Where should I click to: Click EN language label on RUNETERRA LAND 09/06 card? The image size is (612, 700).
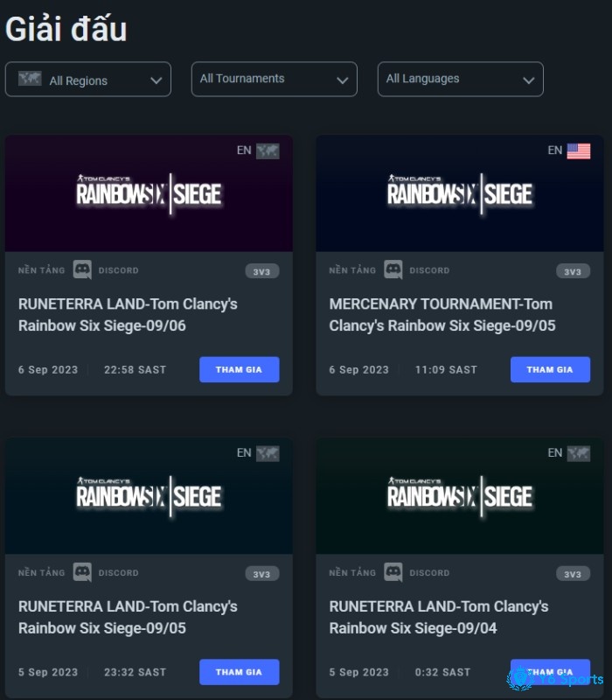pyautogui.click(x=244, y=150)
